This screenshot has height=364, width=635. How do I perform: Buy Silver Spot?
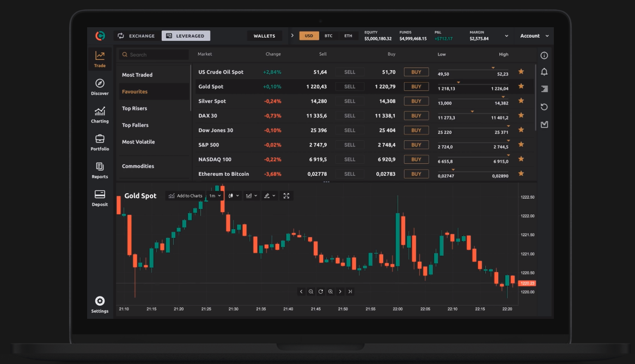pos(416,101)
